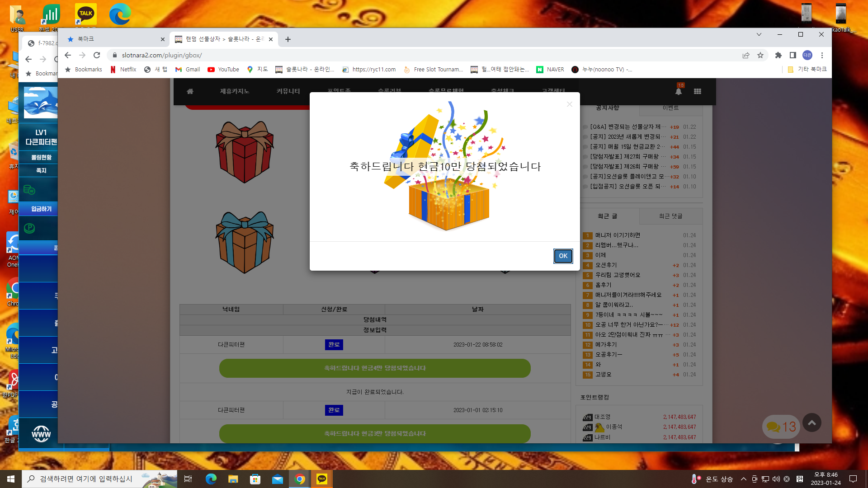
Task: Open the Chrome profile avatar
Action: [807, 55]
